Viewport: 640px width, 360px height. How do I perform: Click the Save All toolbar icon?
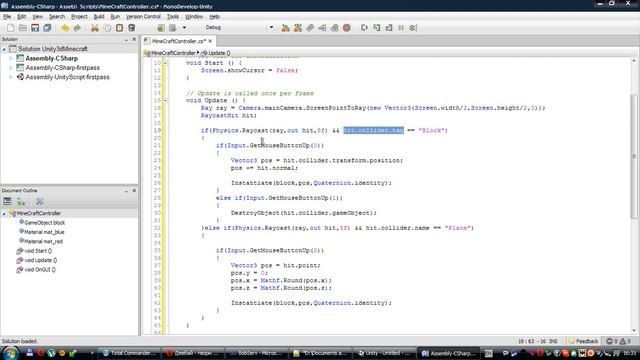47,28
